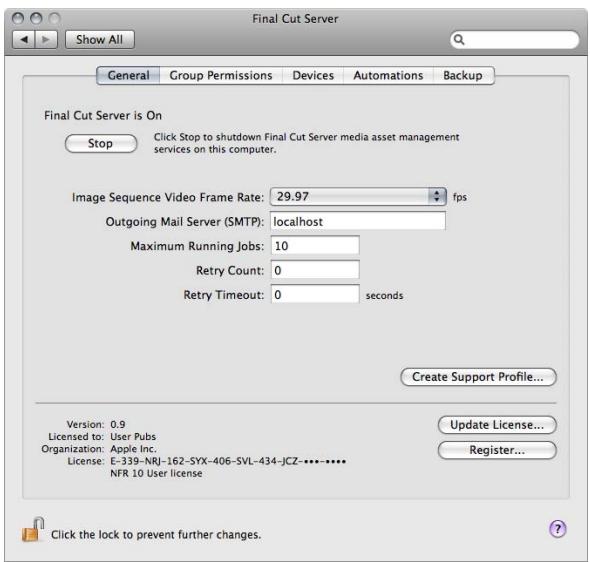The image size is (590, 562).
Task: Click the Maximum Running Jobs field
Action: 315,246
